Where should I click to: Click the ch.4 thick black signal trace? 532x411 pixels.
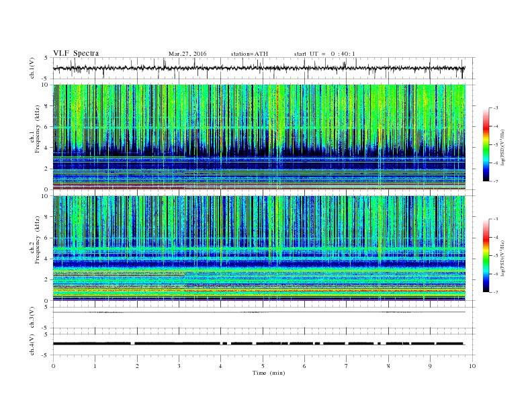click(x=259, y=344)
